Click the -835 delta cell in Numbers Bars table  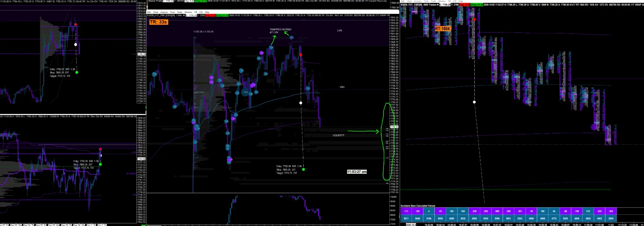click(600, 211)
